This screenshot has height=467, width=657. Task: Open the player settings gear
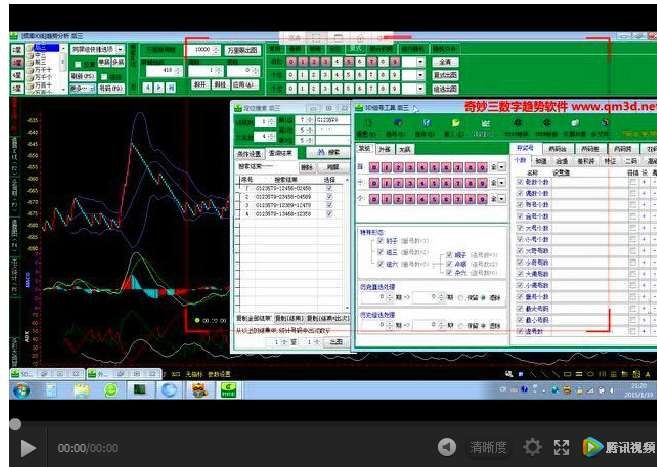click(x=533, y=447)
